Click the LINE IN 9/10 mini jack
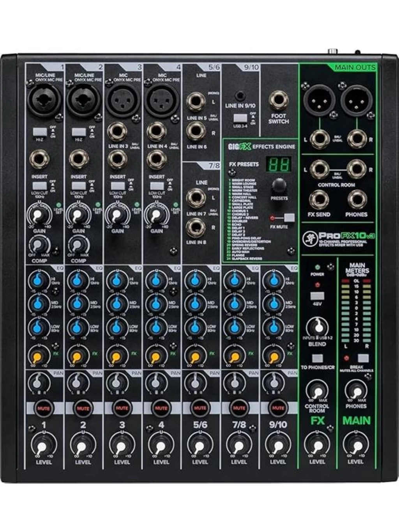The image size is (399, 532). (241, 95)
